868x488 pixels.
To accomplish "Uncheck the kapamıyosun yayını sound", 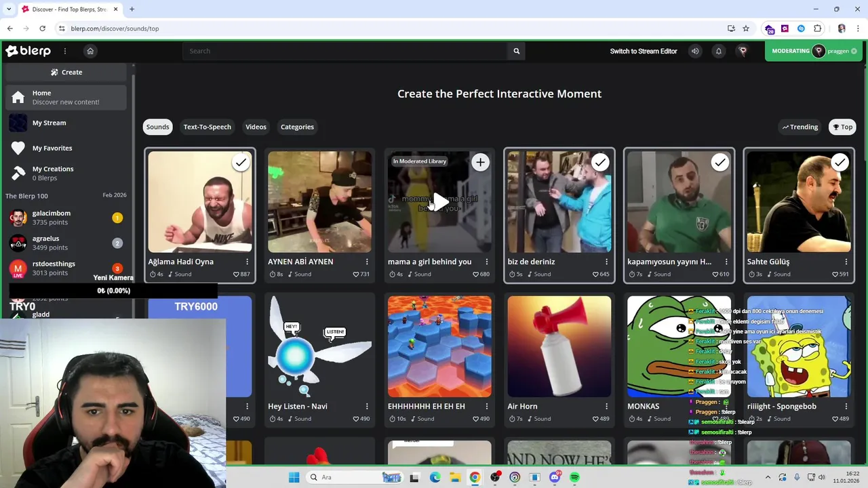I will [719, 163].
